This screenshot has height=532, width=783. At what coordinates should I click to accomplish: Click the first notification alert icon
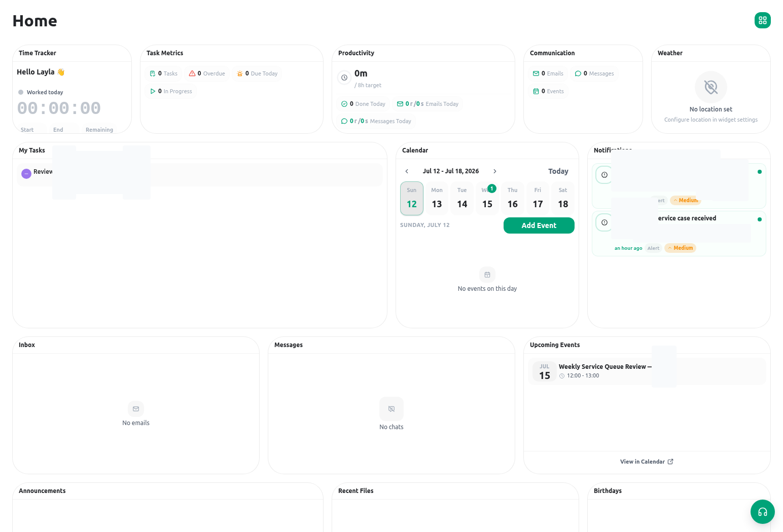coord(604,175)
